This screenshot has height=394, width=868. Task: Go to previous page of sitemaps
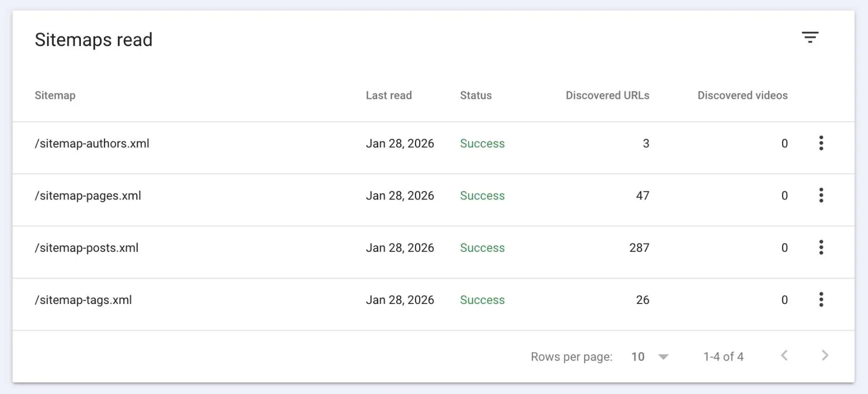click(x=784, y=356)
